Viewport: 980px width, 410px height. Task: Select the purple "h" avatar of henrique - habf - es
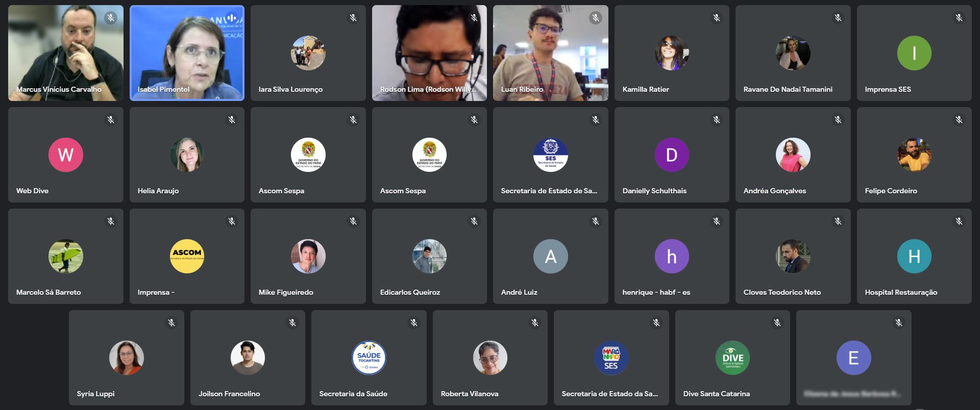[x=671, y=256]
